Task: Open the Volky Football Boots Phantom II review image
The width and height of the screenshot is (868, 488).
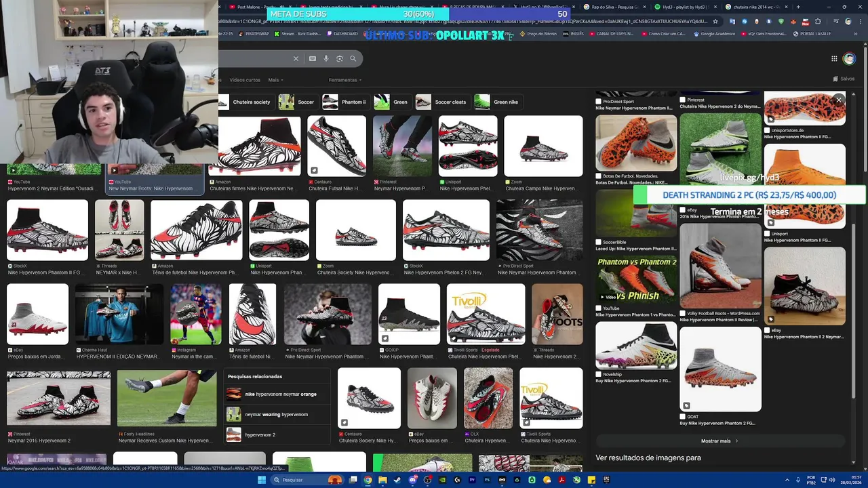Action: 720,266
